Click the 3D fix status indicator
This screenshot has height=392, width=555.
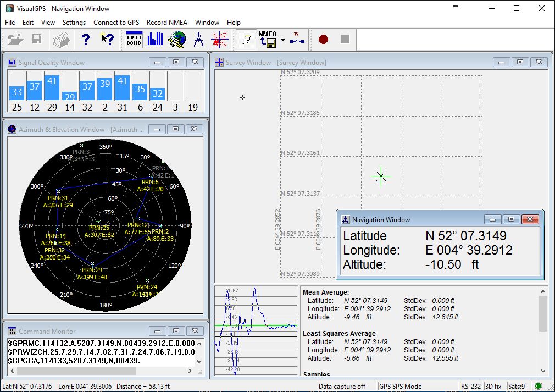point(493,386)
